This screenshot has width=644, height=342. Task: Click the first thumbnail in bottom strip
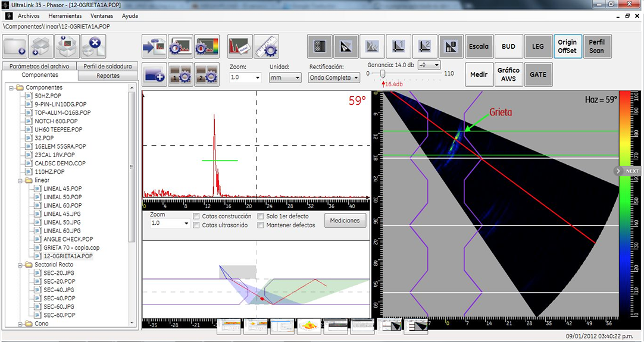(x=229, y=327)
